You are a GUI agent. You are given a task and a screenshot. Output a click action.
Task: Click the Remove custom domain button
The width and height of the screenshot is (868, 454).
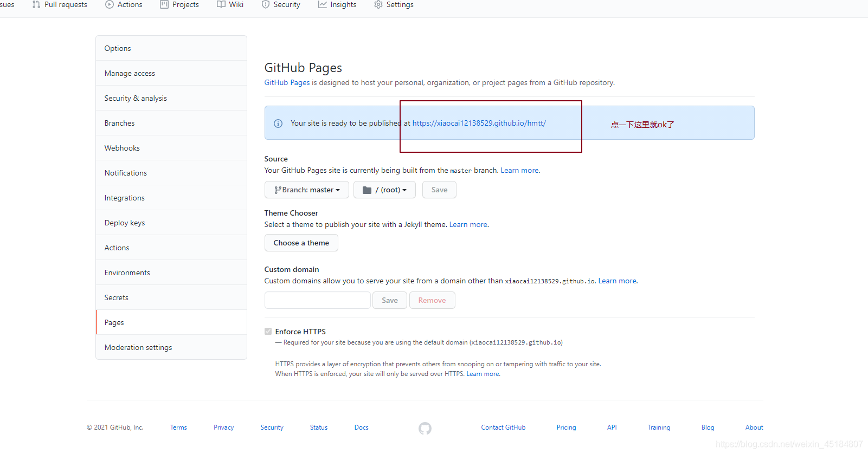tap(432, 300)
